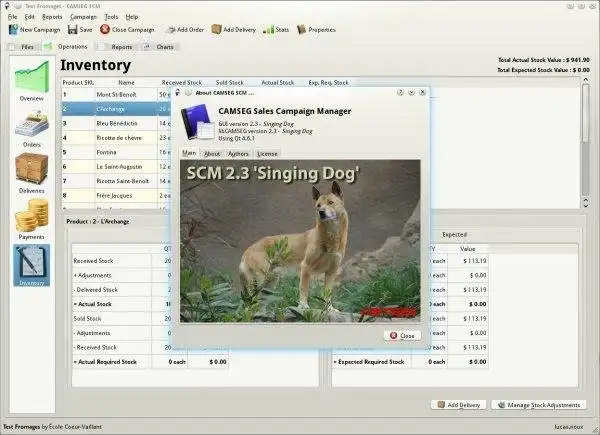Switch to the Reports tab below toolbar
Image resolution: width=600 pixels, height=435 pixels.
(x=116, y=47)
